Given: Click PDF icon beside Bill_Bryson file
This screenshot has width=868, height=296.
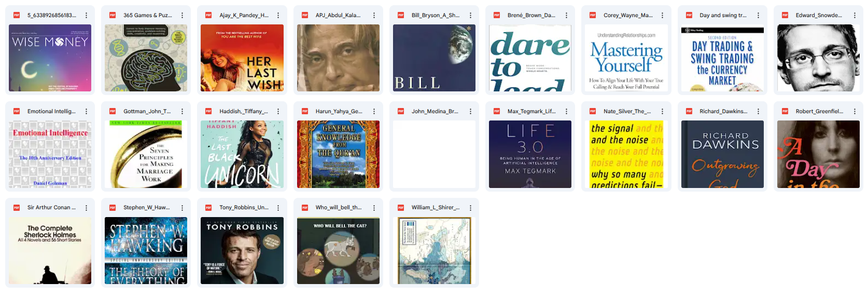Looking at the screenshot, I should click(x=401, y=16).
